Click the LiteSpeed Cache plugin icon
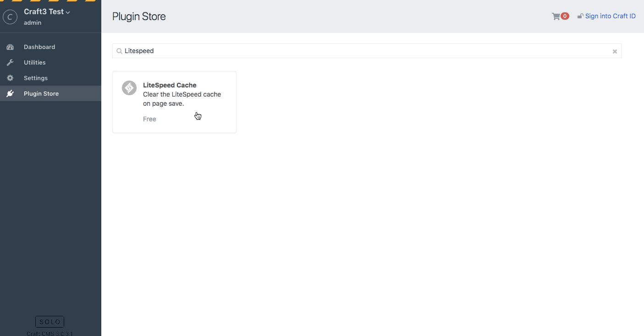The image size is (644, 336). [x=129, y=88]
